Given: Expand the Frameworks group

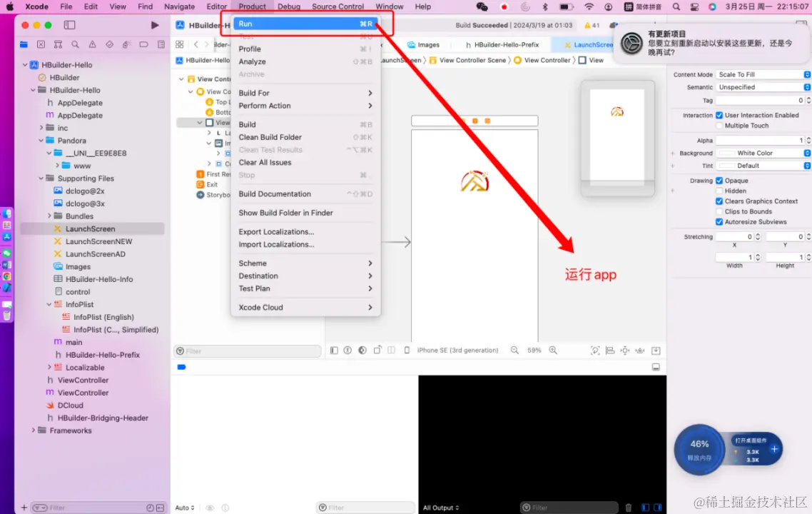Looking at the screenshot, I should [33, 430].
